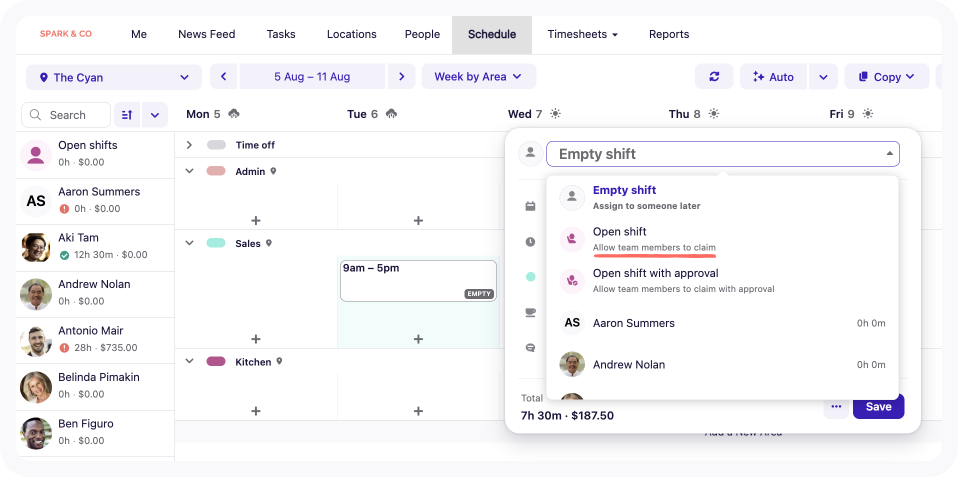Open the Timesheets menu
Image resolution: width=958 pixels, height=477 pixels.
click(582, 34)
